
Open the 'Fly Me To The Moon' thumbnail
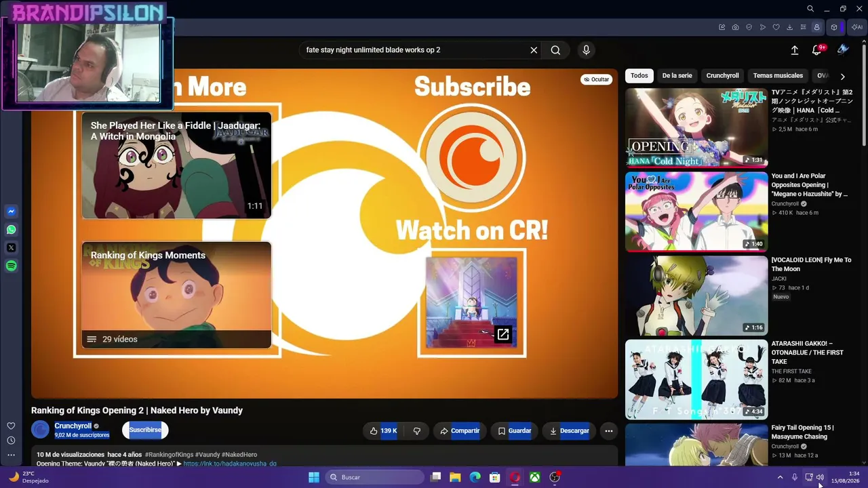(696, 296)
